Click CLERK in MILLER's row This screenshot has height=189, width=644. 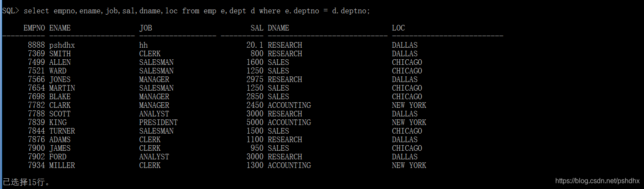[150, 165]
